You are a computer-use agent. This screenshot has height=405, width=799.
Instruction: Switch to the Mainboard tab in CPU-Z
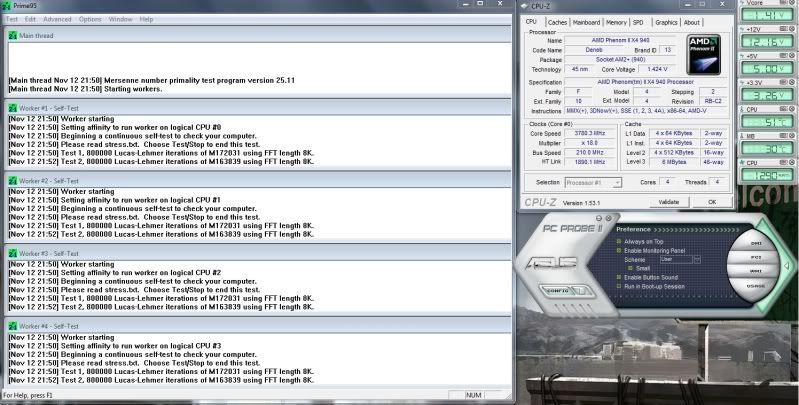tap(586, 22)
